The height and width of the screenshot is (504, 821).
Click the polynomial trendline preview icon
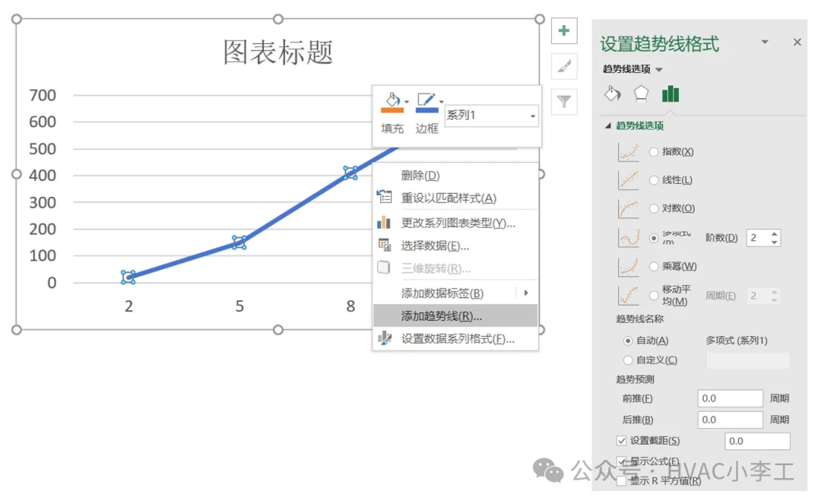click(629, 238)
